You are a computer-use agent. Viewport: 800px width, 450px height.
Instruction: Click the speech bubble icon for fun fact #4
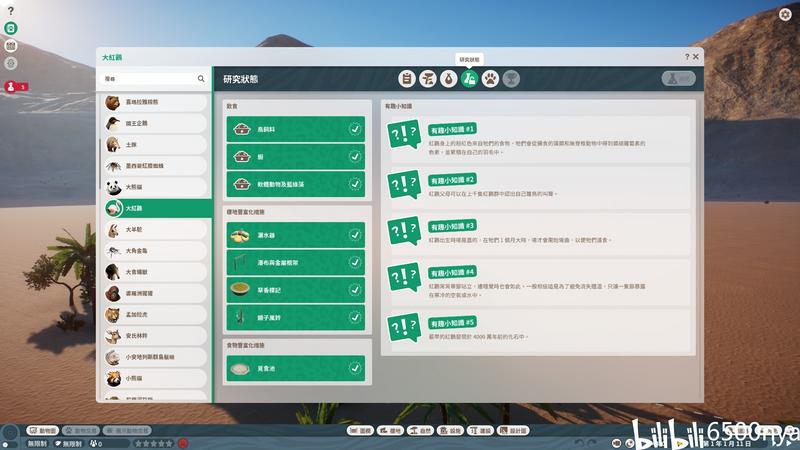point(404,277)
